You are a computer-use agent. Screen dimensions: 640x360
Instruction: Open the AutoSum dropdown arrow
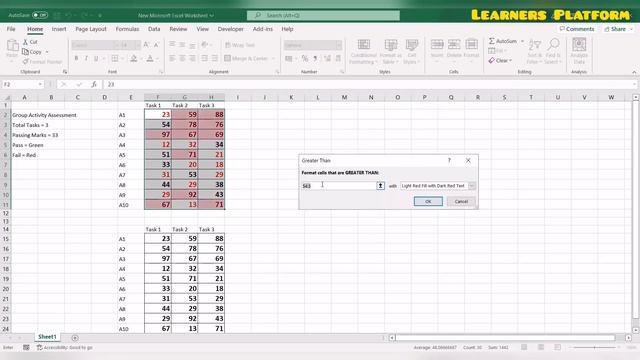coord(522,41)
